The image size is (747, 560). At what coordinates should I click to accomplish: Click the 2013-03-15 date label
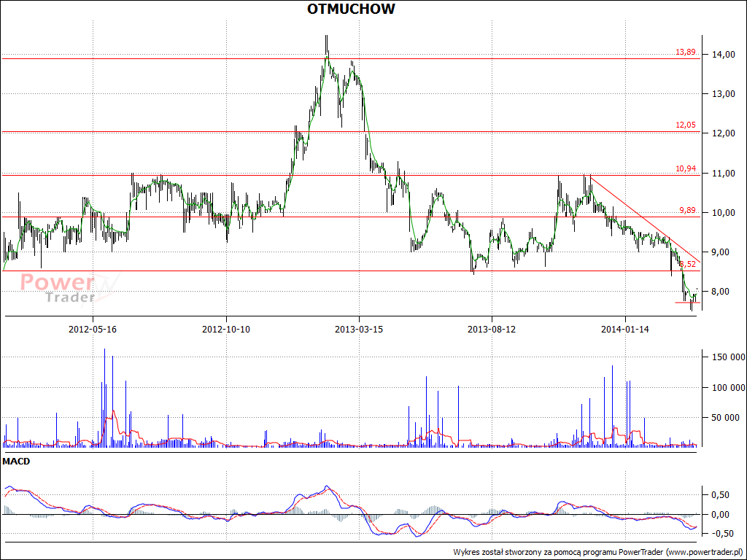pyautogui.click(x=359, y=329)
